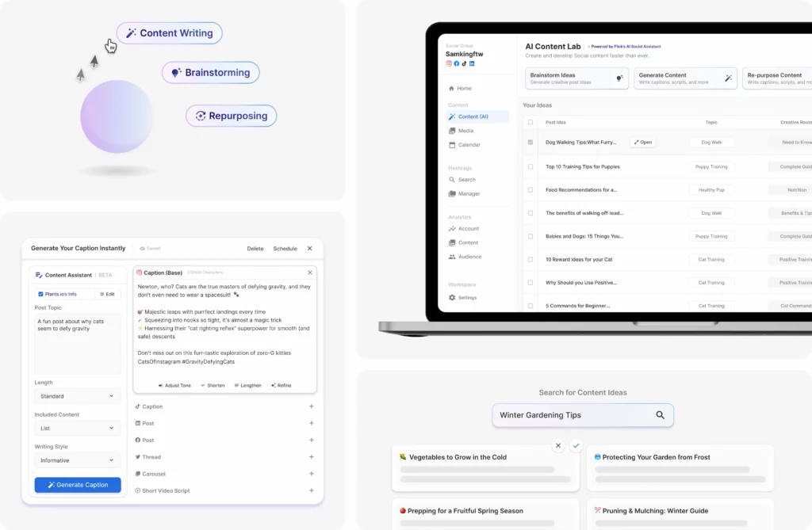Click the lightbulb icon on Brainstorm Ideas card
The width and height of the screenshot is (812, 530).
pos(619,78)
